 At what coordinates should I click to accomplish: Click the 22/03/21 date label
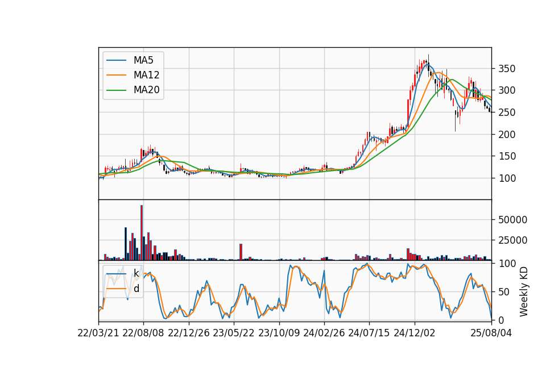(98, 333)
